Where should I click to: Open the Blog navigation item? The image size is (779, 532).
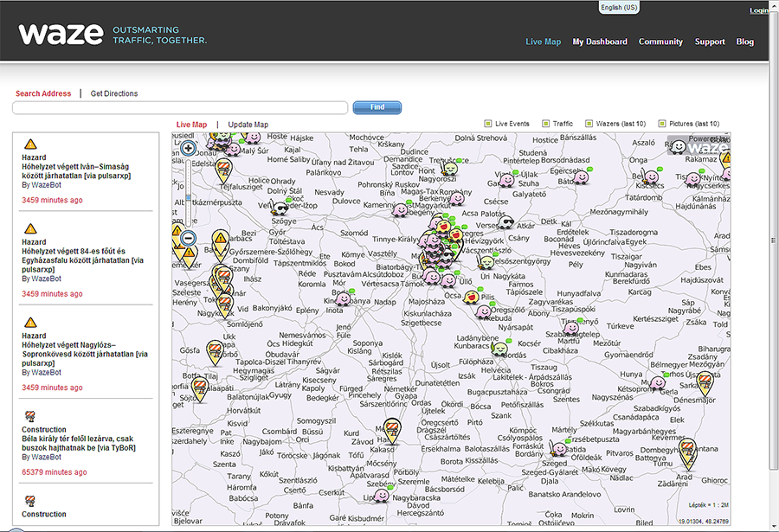point(744,42)
